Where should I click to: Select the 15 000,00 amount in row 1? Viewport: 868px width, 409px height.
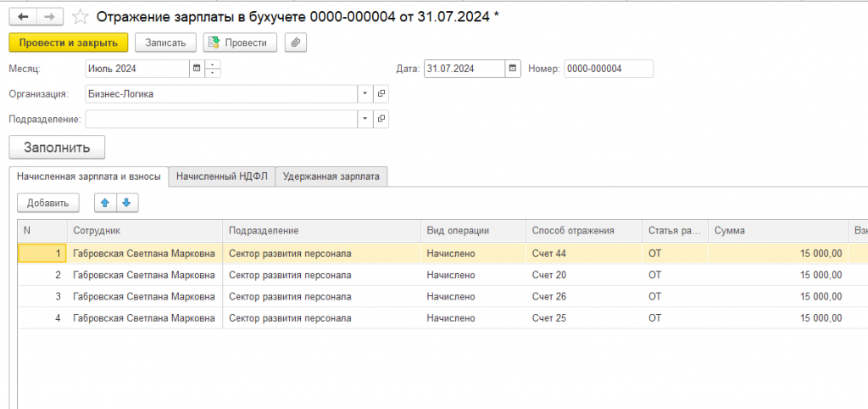coord(778,254)
